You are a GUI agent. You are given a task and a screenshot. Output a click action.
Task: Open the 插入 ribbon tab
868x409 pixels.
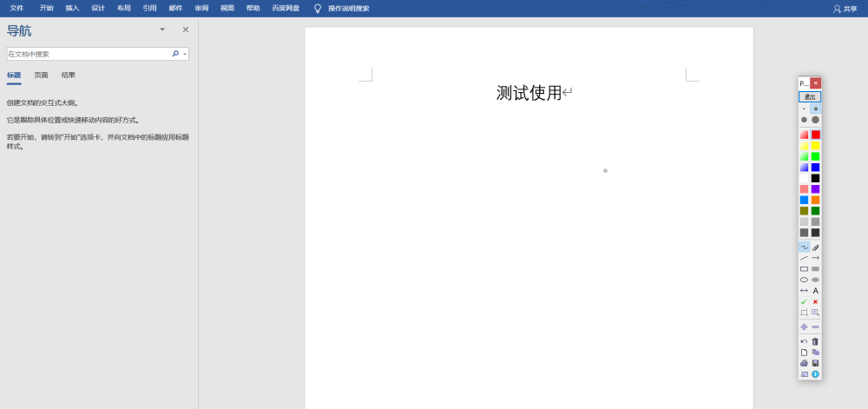tap(73, 9)
